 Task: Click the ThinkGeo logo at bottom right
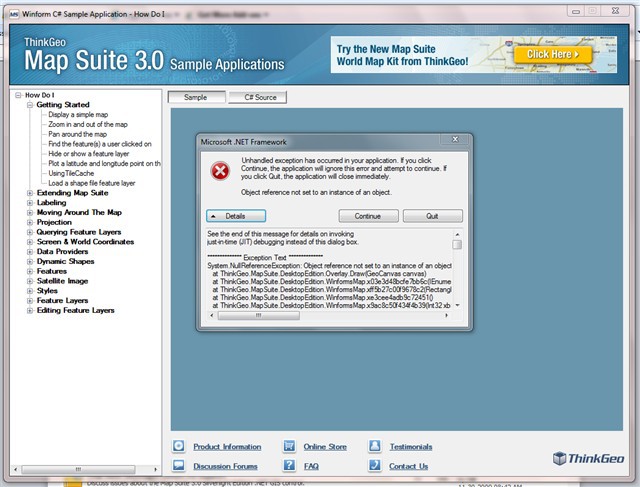tap(588, 458)
